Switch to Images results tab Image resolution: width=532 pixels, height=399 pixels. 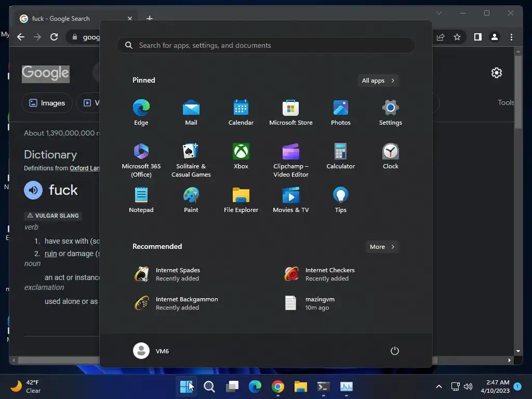47,103
